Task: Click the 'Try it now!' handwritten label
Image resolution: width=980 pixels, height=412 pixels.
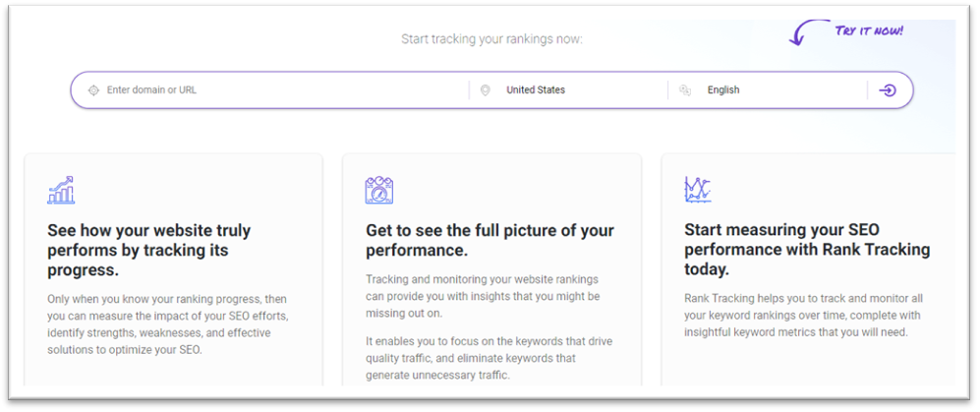Action: tap(869, 30)
